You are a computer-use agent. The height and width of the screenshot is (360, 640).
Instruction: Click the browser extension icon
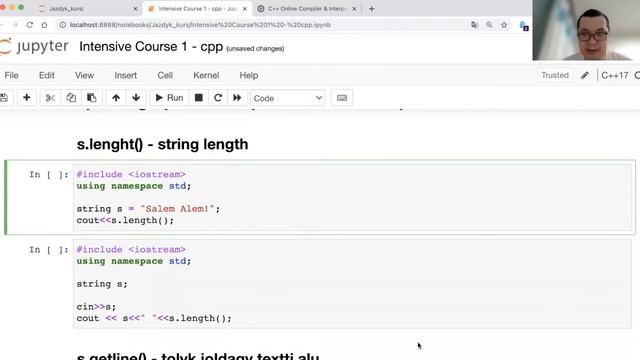524,26
